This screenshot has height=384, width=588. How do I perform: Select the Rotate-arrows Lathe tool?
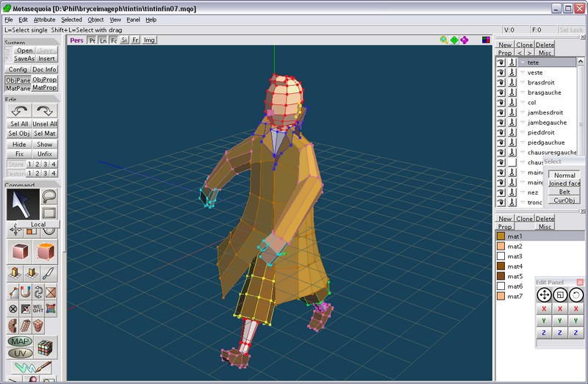[x=38, y=291]
